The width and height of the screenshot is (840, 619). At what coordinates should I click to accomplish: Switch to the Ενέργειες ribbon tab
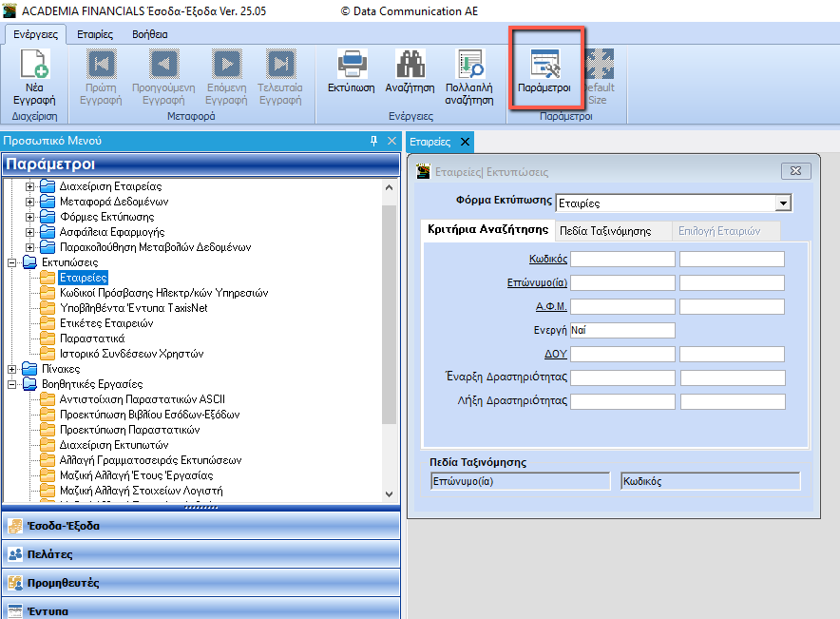35,34
